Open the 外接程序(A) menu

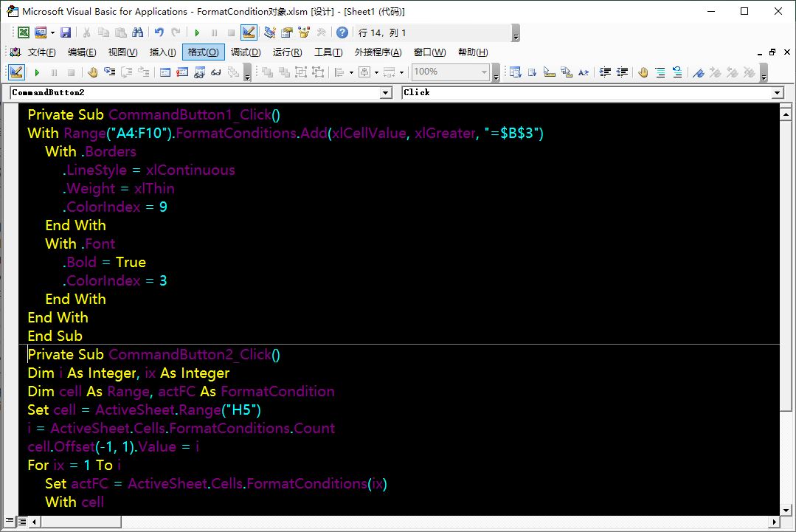(378, 52)
